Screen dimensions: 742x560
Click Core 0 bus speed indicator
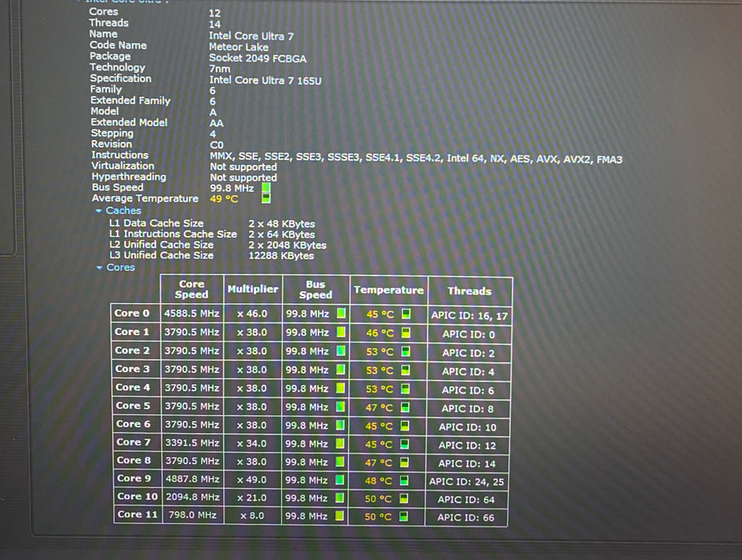pyautogui.click(x=341, y=313)
